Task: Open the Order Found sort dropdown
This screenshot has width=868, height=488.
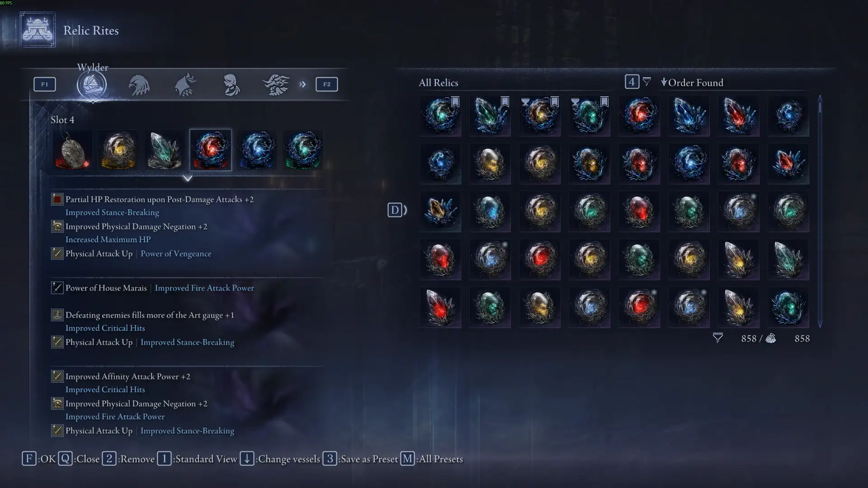Action: pos(692,83)
